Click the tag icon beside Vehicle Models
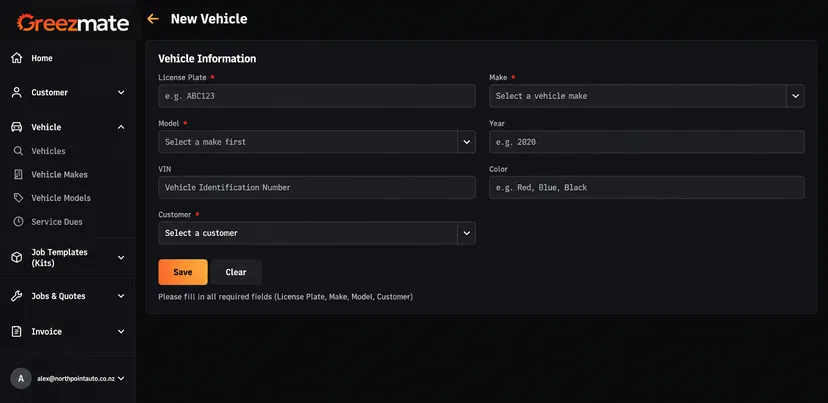Screen dimensions: 828x403 point(18,198)
